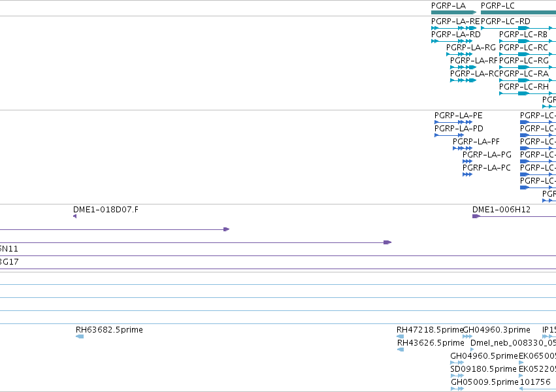Click the RH63682.5prime EST feature
556x392 pixels.
point(80,336)
